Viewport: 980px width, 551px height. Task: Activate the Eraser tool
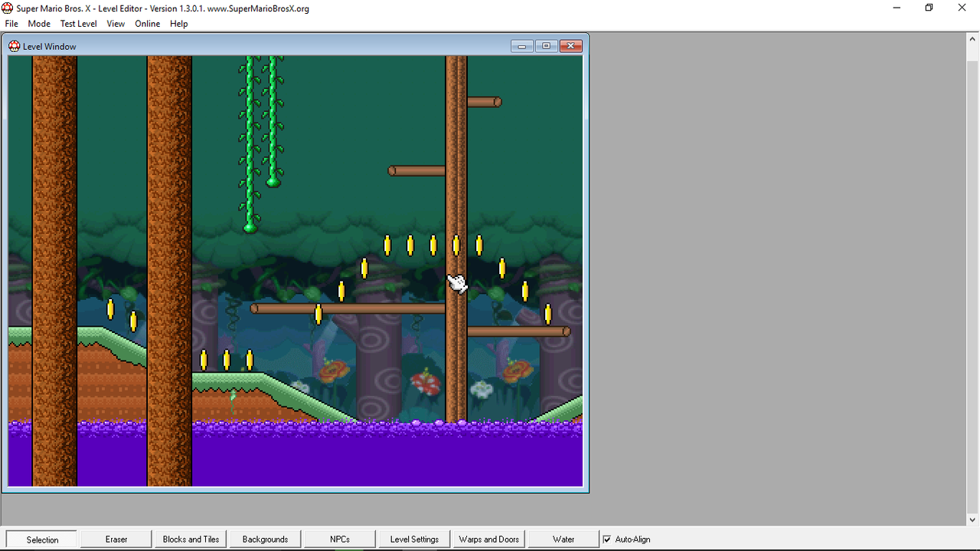point(115,539)
